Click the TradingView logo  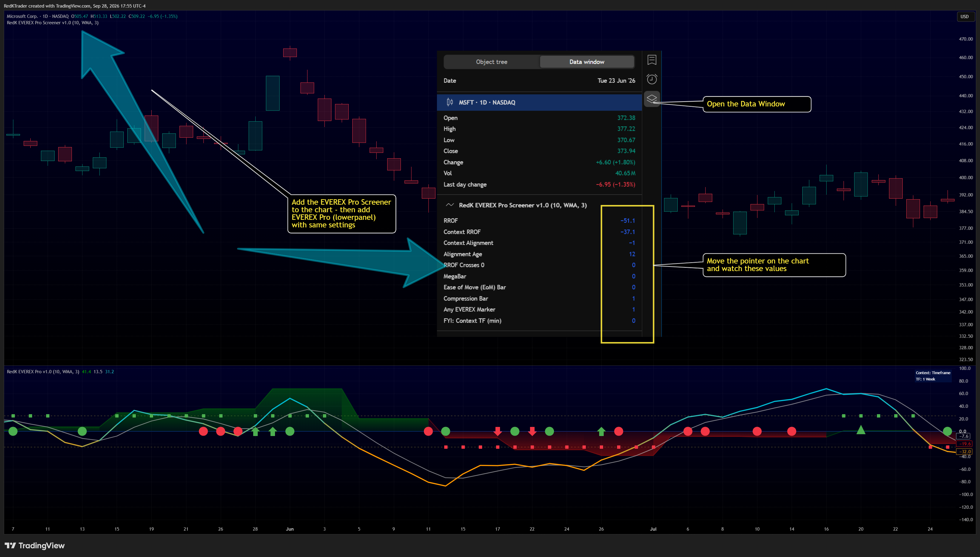pyautogui.click(x=35, y=545)
